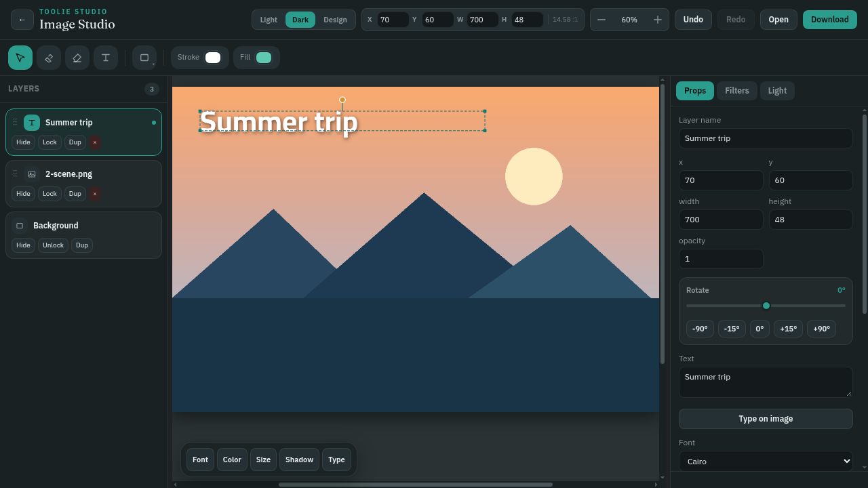Click the Layer name input field
The height and width of the screenshot is (488, 868).
click(766, 138)
